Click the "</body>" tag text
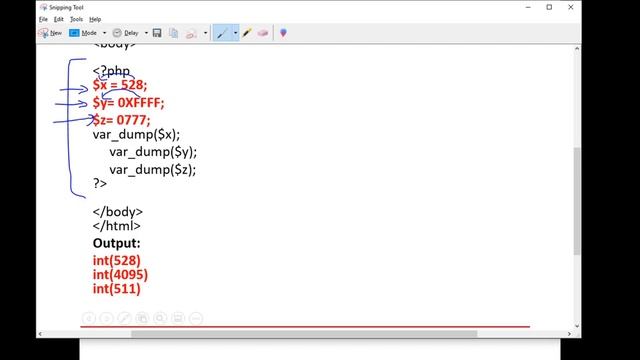The width and height of the screenshot is (640, 360). [118, 212]
